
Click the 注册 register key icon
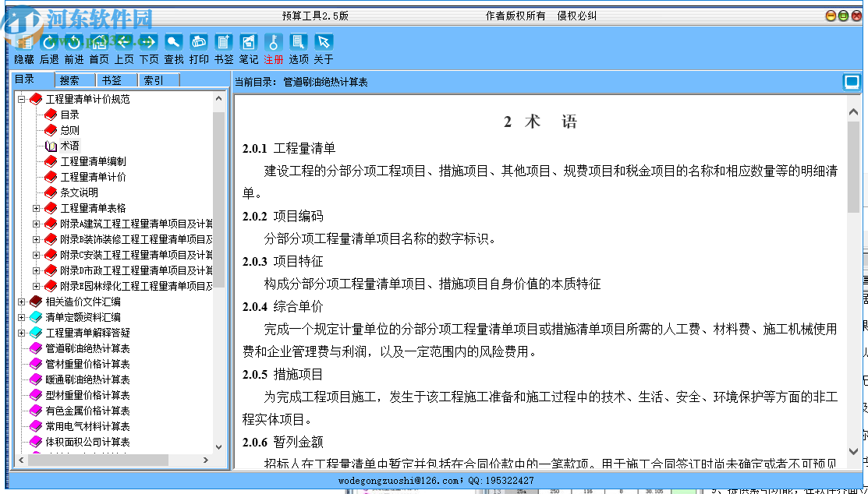tap(274, 41)
